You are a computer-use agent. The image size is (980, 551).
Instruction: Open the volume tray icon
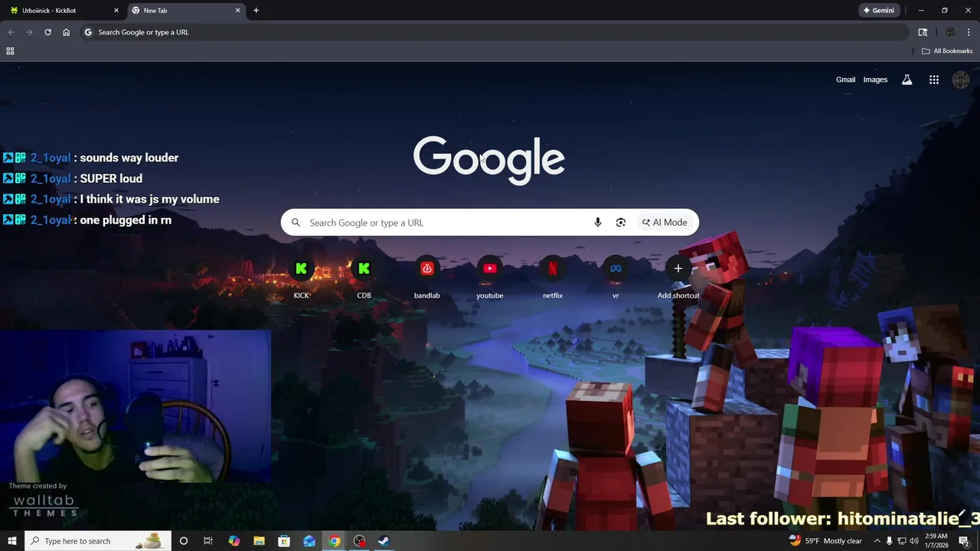coord(914,541)
